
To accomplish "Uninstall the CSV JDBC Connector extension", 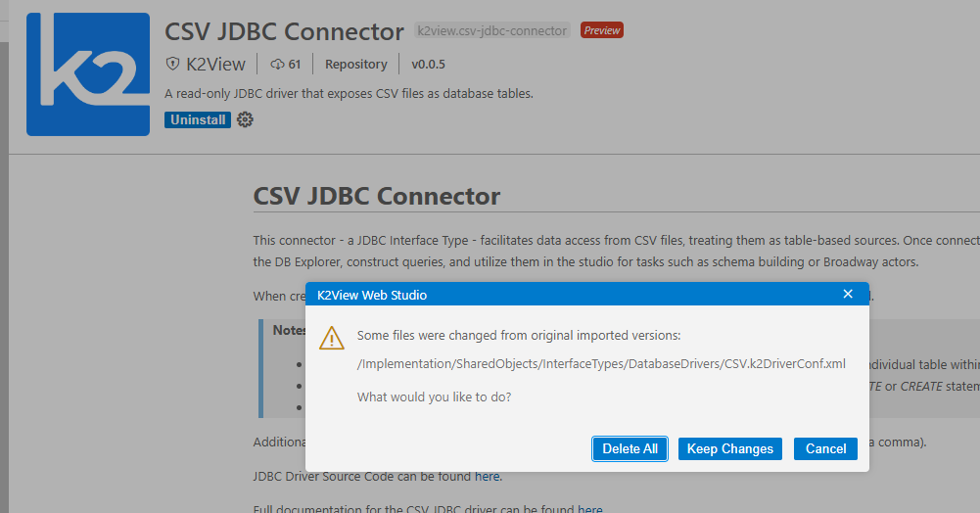I will point(198,119).
